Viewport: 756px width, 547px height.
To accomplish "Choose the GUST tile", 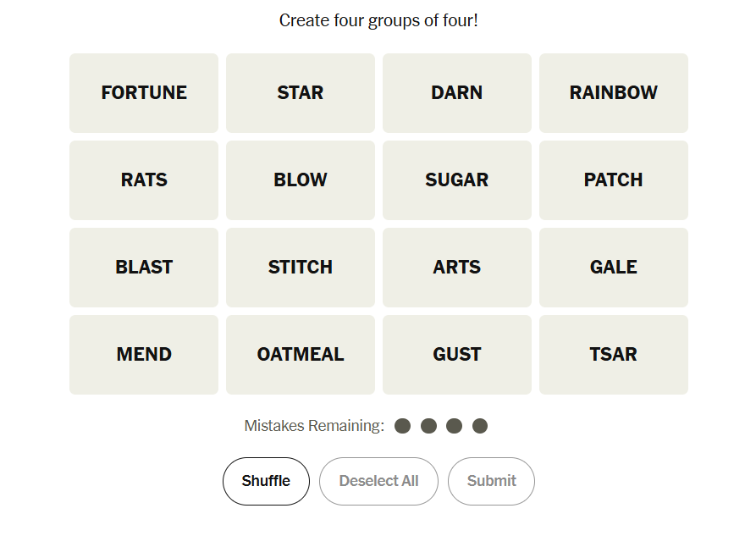I will pos(457,355).
